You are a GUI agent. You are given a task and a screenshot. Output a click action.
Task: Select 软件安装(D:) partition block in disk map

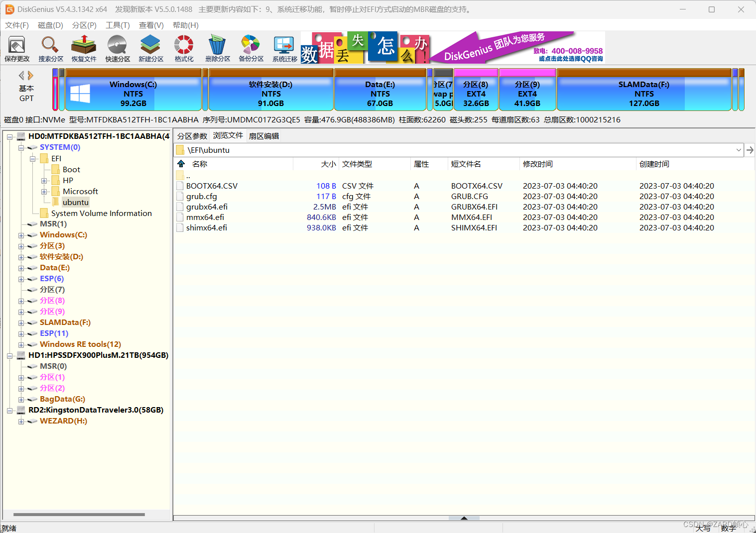271,90
